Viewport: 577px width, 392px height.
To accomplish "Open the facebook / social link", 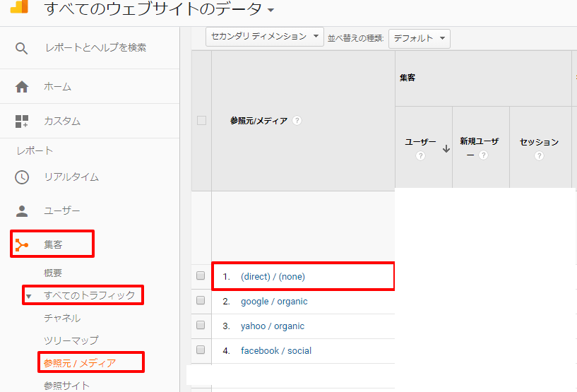I will pyautogui.click(x=275, y=350).
